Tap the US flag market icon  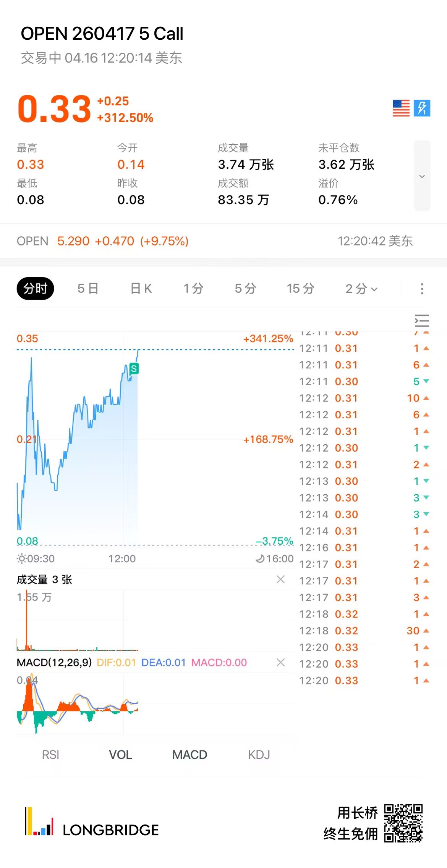[x=401, y=108]
